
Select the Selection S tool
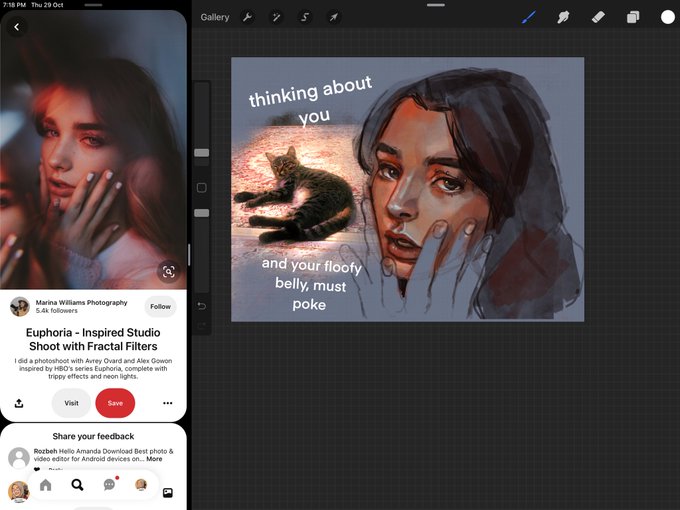click(x=305, y=17)
